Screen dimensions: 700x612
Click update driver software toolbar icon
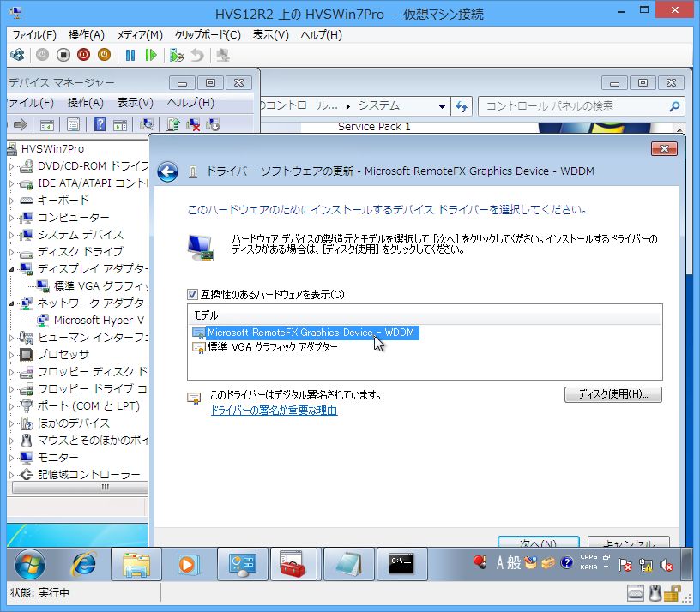point(172,124)
